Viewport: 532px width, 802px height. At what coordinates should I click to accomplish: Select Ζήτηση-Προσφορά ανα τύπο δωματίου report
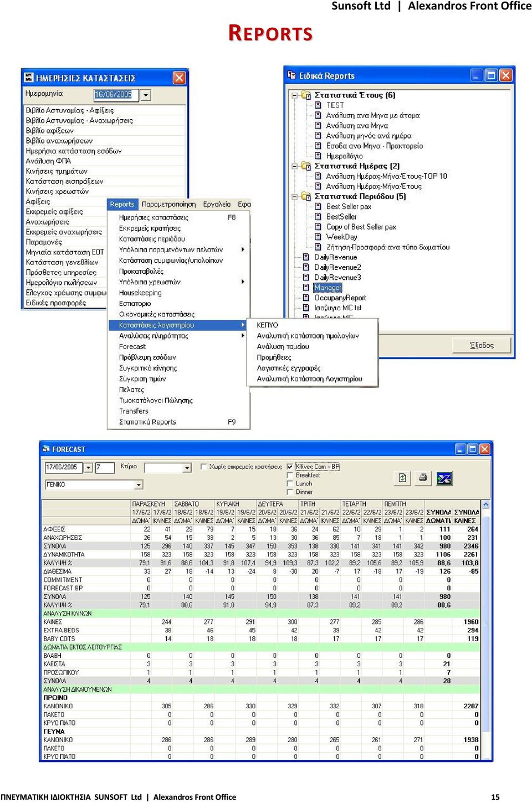coord(388,247)
